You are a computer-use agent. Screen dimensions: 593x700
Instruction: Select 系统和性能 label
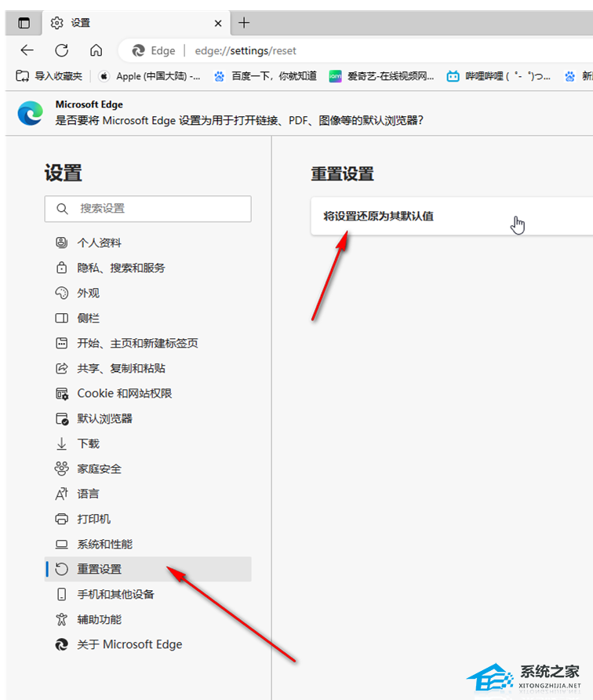(x=104, y=544)
